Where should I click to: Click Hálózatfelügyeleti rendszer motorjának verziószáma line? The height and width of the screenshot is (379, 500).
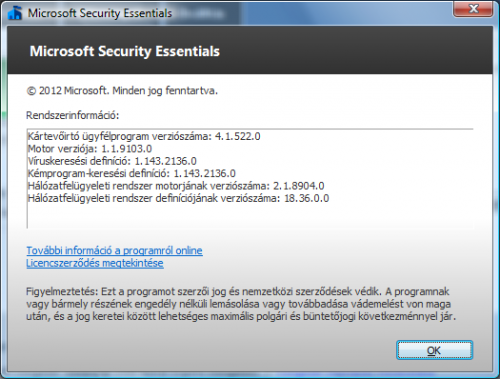[x=176, y=186]
